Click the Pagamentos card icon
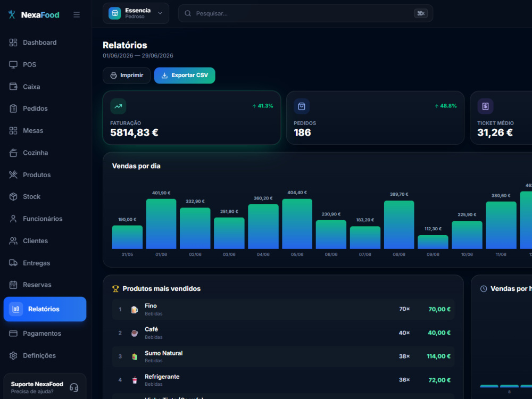The image size is (532, 399). [x=13, y=334]
